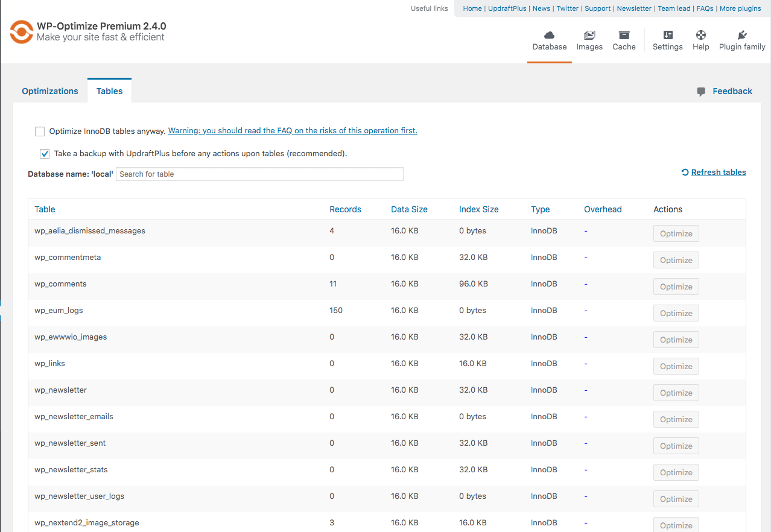The height and width of the screenshot is (532, 771).
Task: Select the Tables tab
Action: [x=109, y=90]
